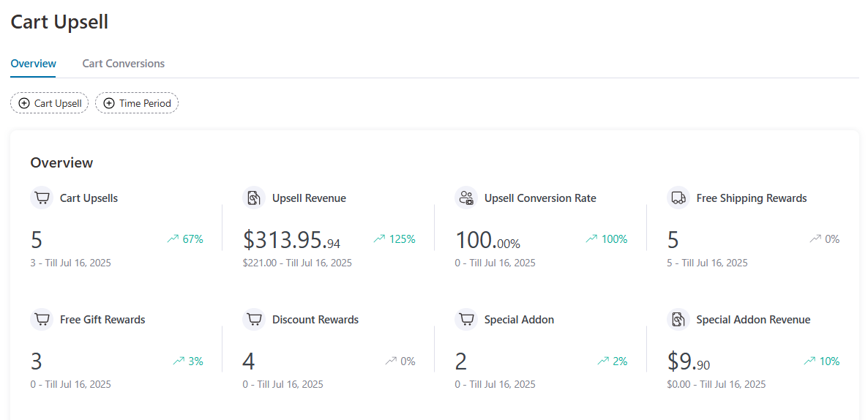868x420 pixels.
Task: Click the plus icon in Cart Upsell filter
Action: click(x=24, y=103)
